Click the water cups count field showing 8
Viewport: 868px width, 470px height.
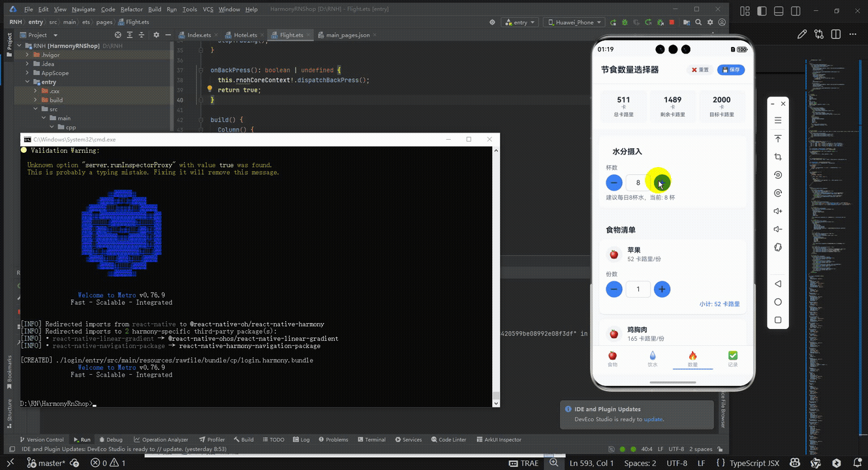pos(638,183)
